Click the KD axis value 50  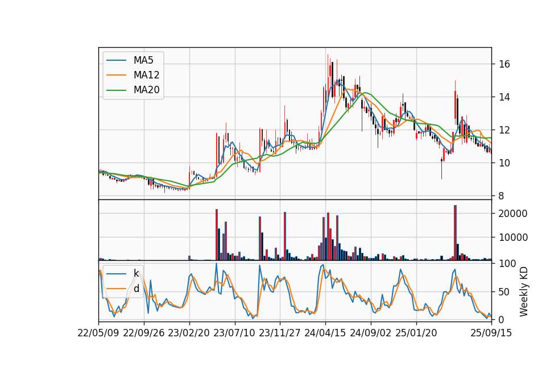tap(504, 292)
